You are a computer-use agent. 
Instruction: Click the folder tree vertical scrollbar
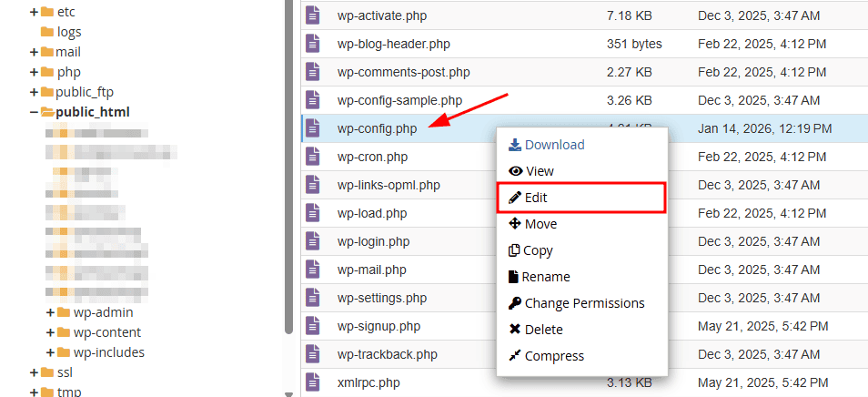(288, 166)
